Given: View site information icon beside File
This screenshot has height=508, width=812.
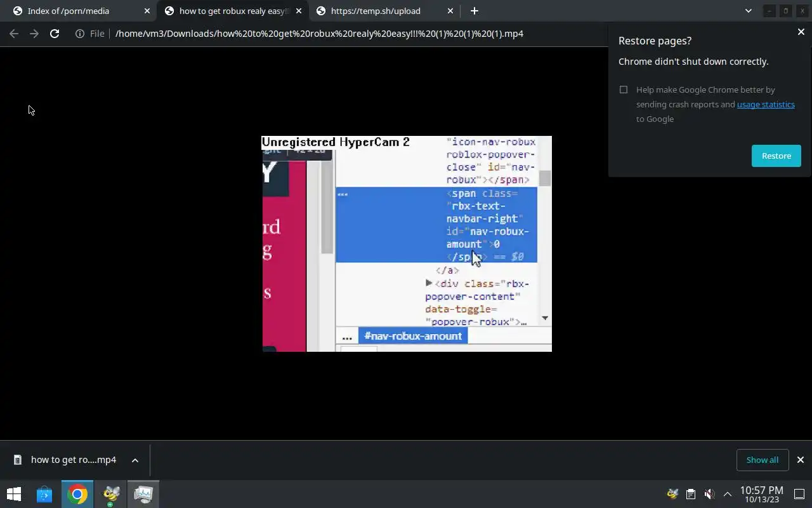Looking at the screenshot, I should tap(80, 34).
